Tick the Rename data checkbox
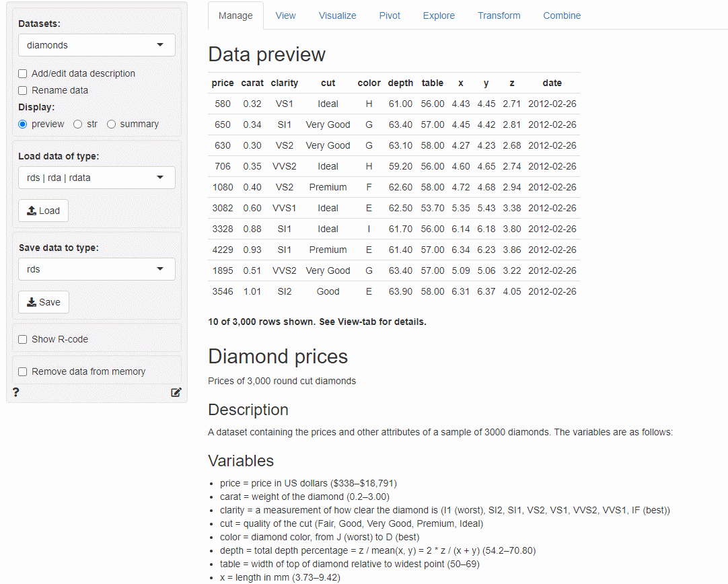Viewport: 728px width, 584px height. pyautogui.click(x=23, y=90)
